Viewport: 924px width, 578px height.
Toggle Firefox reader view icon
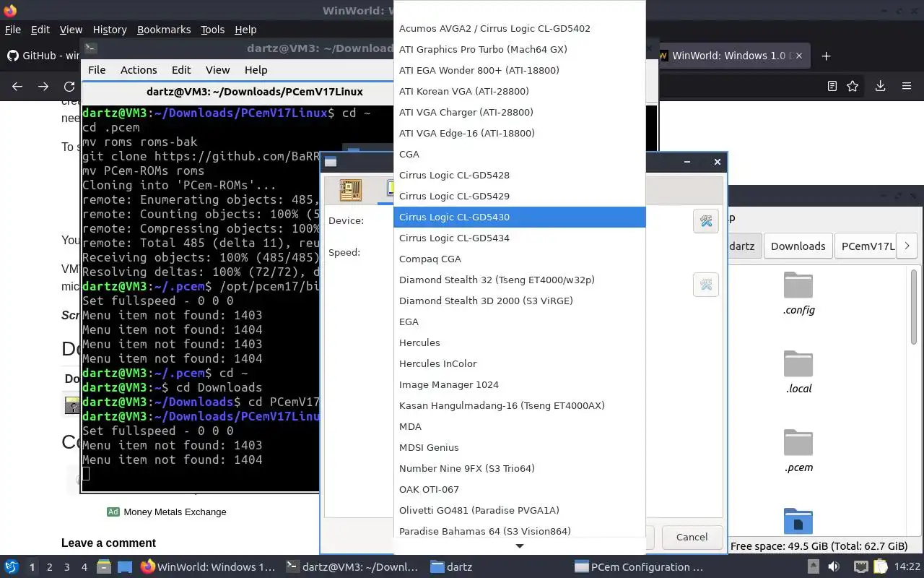point(832,86)
